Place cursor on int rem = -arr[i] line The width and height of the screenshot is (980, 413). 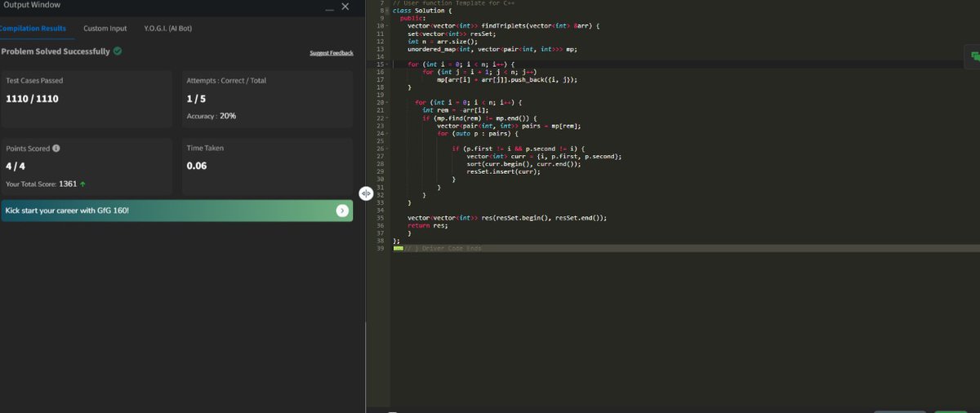pyautogui.click(x=455, y=110)
